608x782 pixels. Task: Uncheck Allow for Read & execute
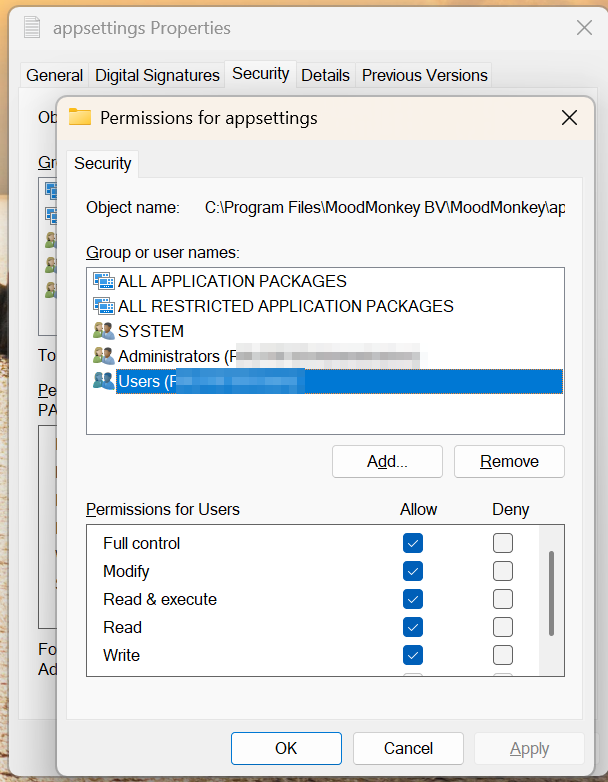coord(413,599)
